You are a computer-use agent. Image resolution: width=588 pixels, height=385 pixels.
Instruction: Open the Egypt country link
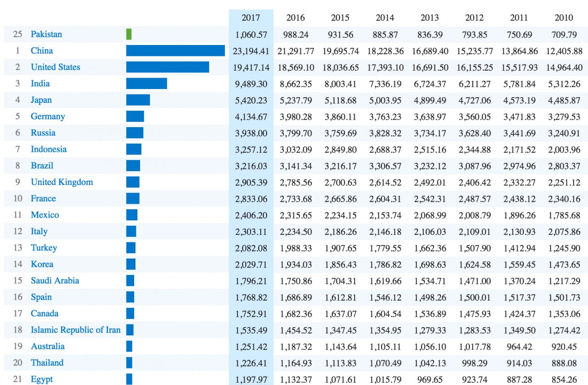point(42,379)
